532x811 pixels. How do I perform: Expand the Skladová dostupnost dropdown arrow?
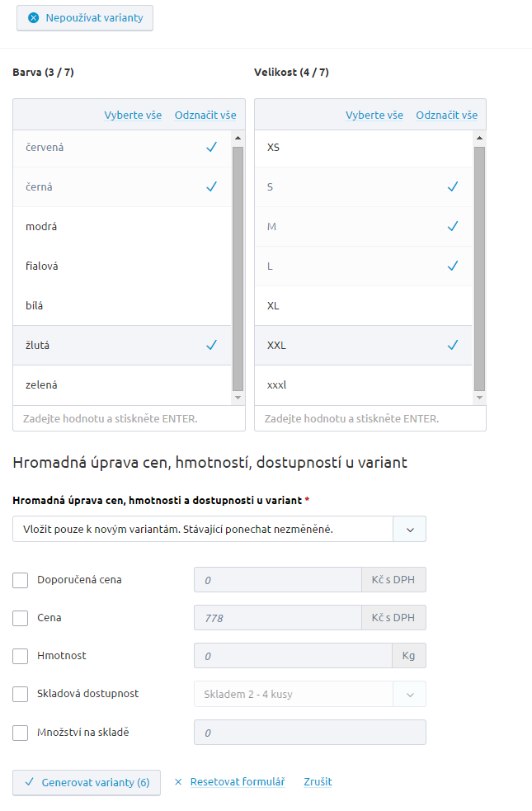point(410,695)
